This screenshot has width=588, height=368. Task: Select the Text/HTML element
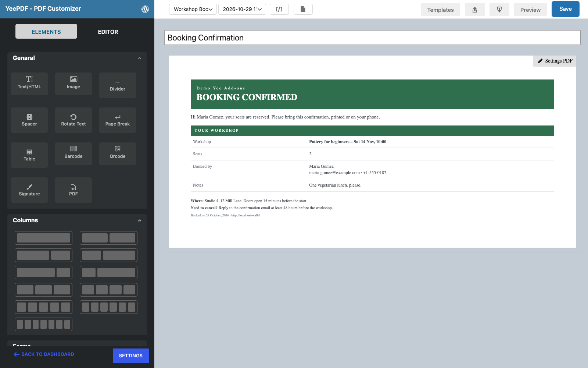pos(29,84)
